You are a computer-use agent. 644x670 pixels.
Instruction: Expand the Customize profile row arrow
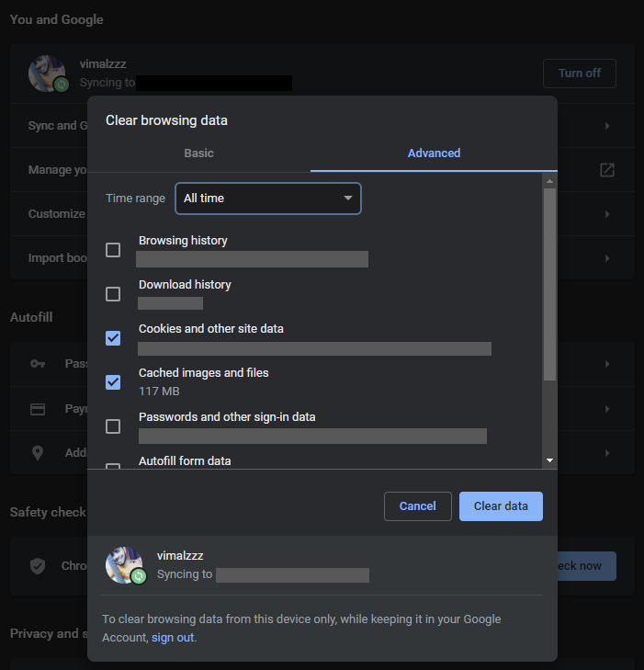607,213
